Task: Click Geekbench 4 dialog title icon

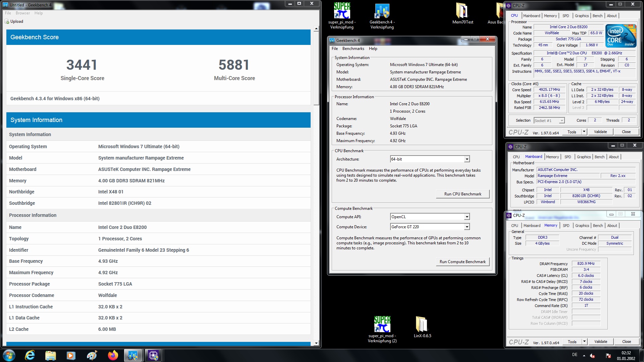Action: tap(332, 41)
